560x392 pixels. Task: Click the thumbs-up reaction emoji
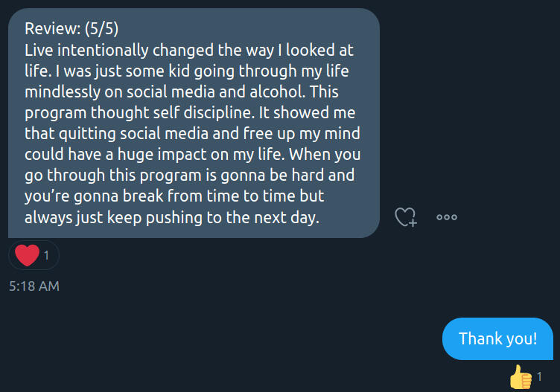[x=521, y=377]
